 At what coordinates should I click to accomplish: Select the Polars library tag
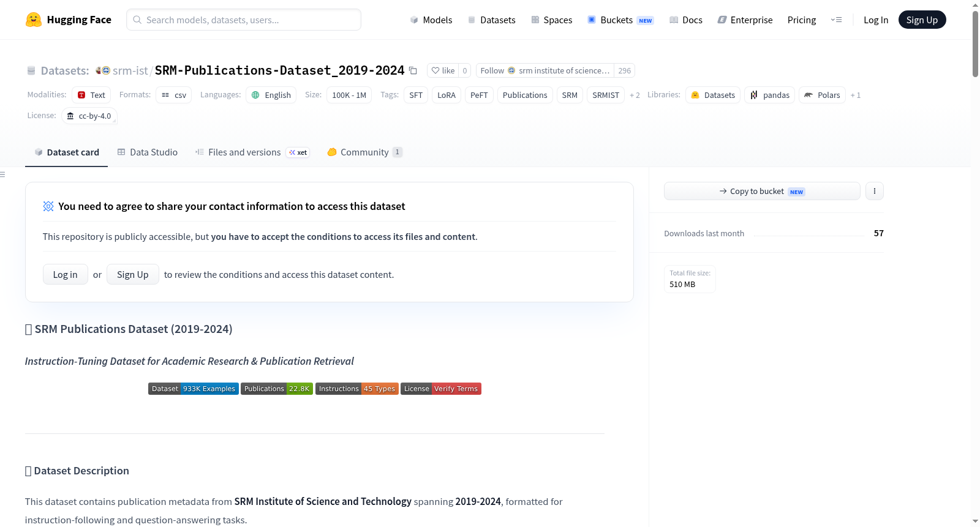(822, 95)
